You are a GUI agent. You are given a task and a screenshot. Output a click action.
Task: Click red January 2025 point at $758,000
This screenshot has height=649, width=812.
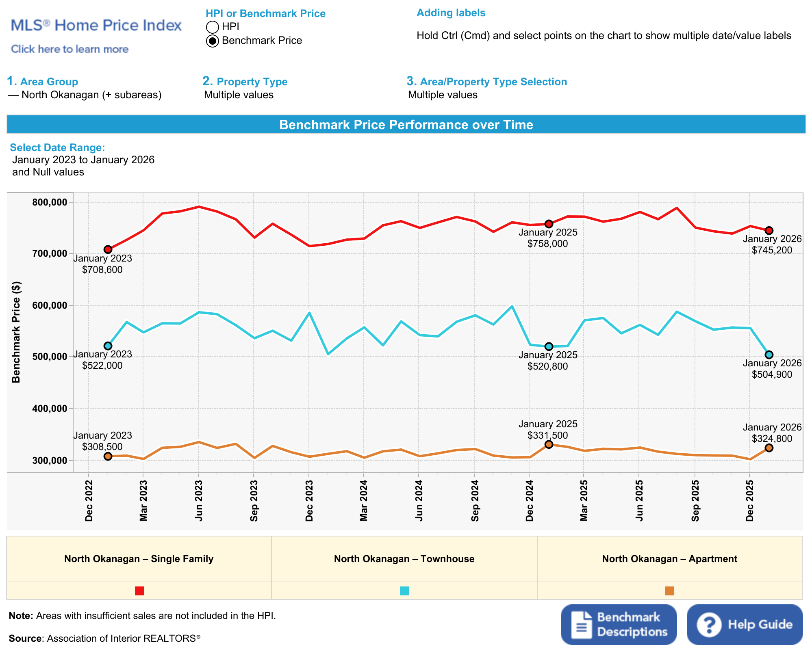549,224
